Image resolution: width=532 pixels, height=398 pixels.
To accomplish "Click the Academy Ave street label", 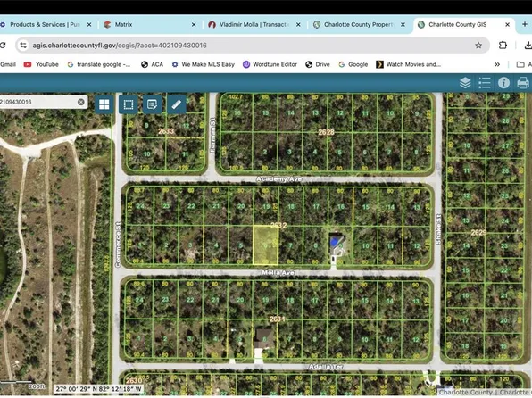I will coord(279,178).
